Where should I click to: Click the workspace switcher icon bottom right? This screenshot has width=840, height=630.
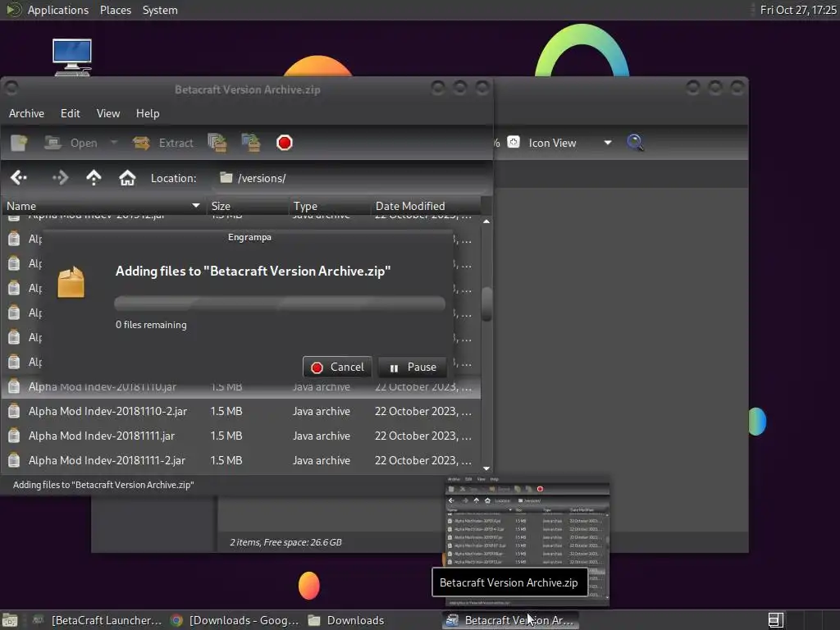click(x=776, y=620)
